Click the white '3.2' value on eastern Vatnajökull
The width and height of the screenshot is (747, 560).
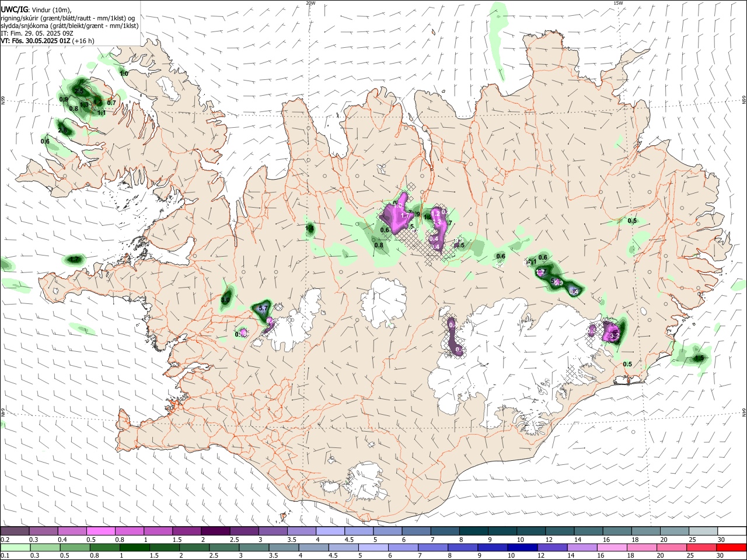coord(613,336)
